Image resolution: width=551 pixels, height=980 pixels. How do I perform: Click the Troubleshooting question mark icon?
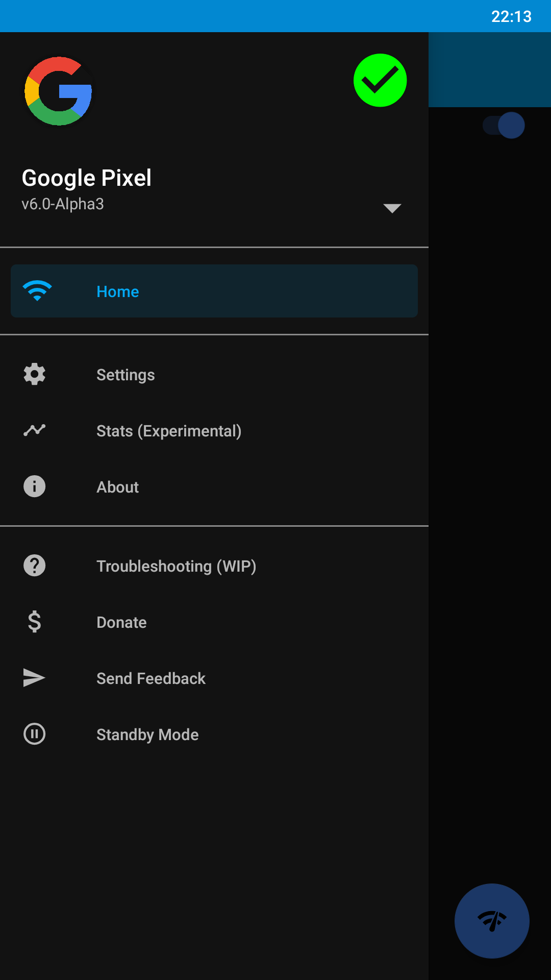pyautogui.click(x=35, y=566)
